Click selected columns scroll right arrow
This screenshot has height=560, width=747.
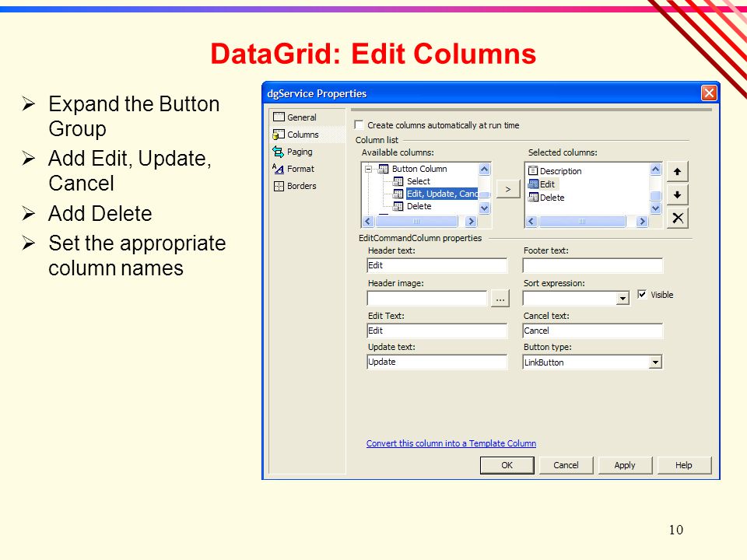click(x=642, y=221)
